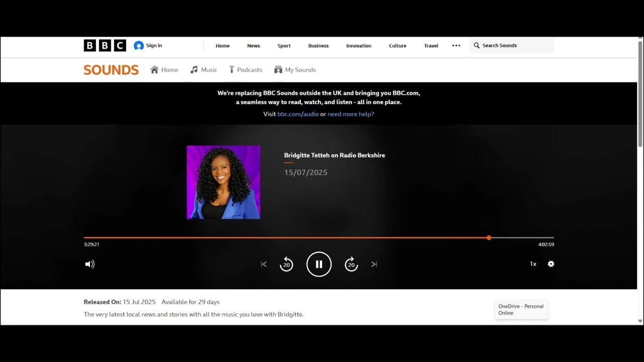Click the BBC logo
The width and height of the screenshot is (644, 362).
pos(105,46)
